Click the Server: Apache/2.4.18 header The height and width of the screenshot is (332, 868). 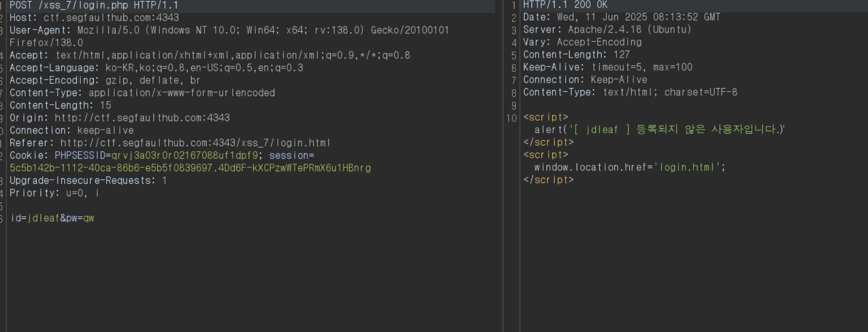pyautogui.click(x=607, y=30)
